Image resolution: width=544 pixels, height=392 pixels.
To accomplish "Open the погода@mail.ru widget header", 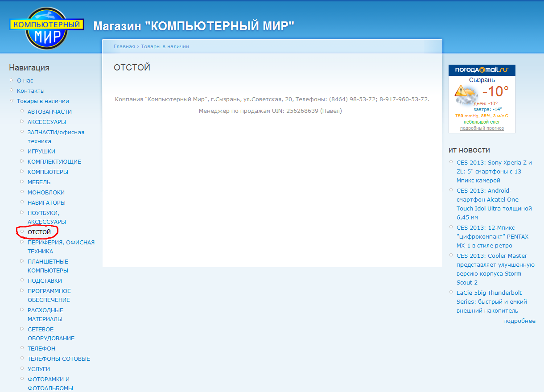I will click(482, 70).
